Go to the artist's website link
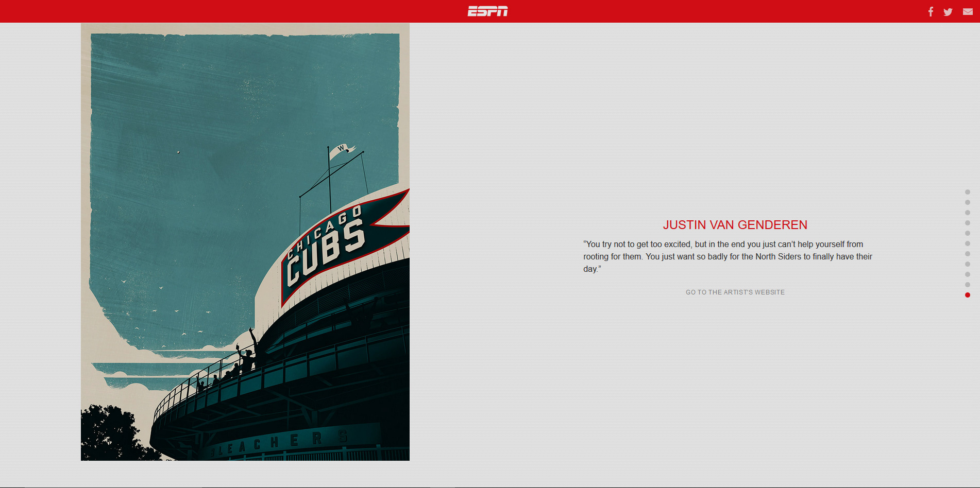980x488 pixels. pyautogui.click(x=735, y=292)
